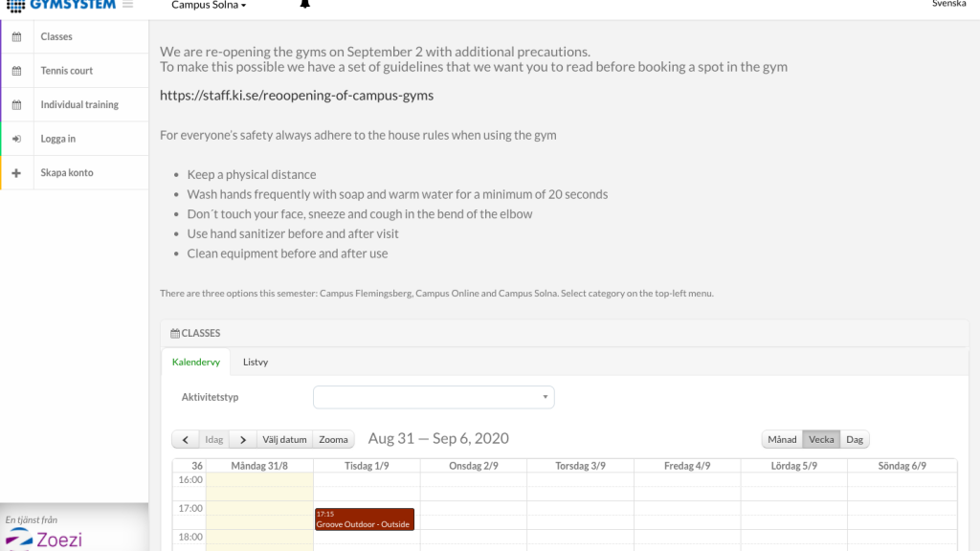Switch language to Svenska
This screenshot has width=980, height=551.
(948, 4)
